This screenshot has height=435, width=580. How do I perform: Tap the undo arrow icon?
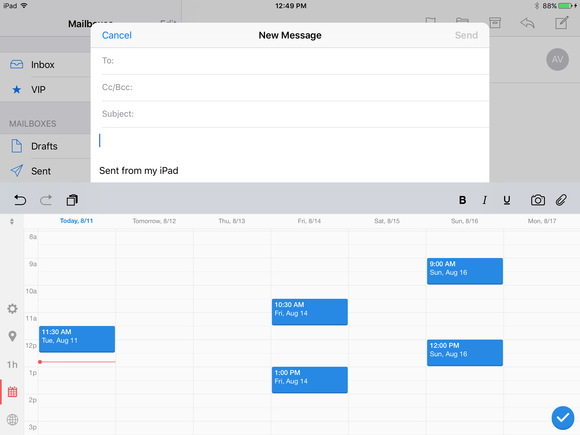[20, 200]
